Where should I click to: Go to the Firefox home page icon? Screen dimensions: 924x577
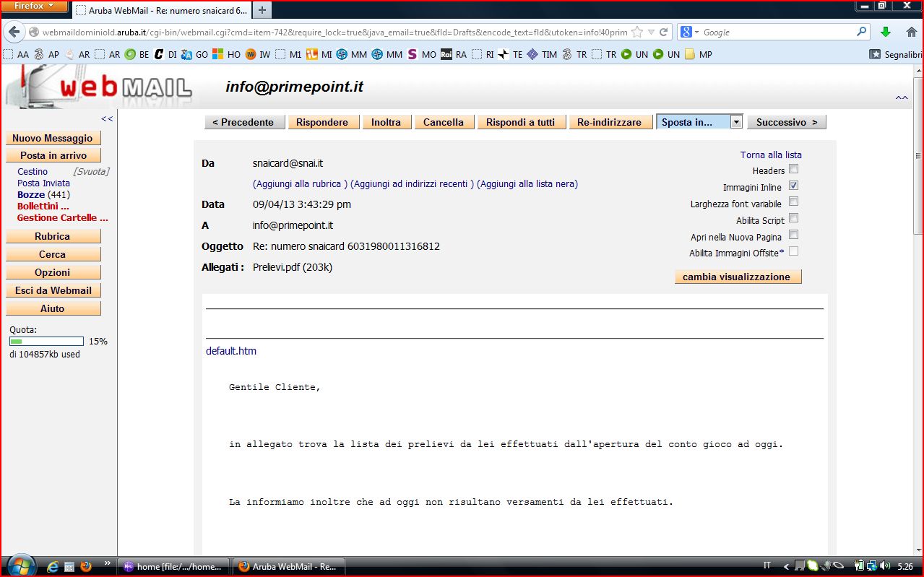(910, 32)
